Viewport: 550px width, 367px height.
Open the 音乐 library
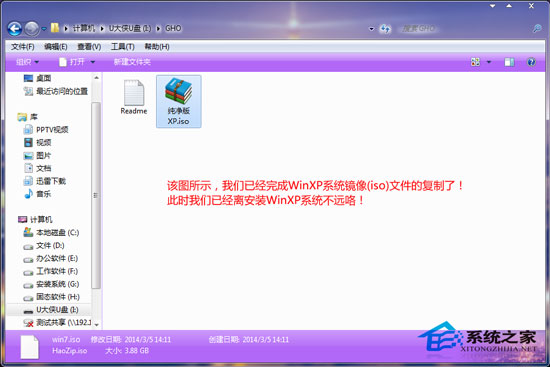click(38, 194)
